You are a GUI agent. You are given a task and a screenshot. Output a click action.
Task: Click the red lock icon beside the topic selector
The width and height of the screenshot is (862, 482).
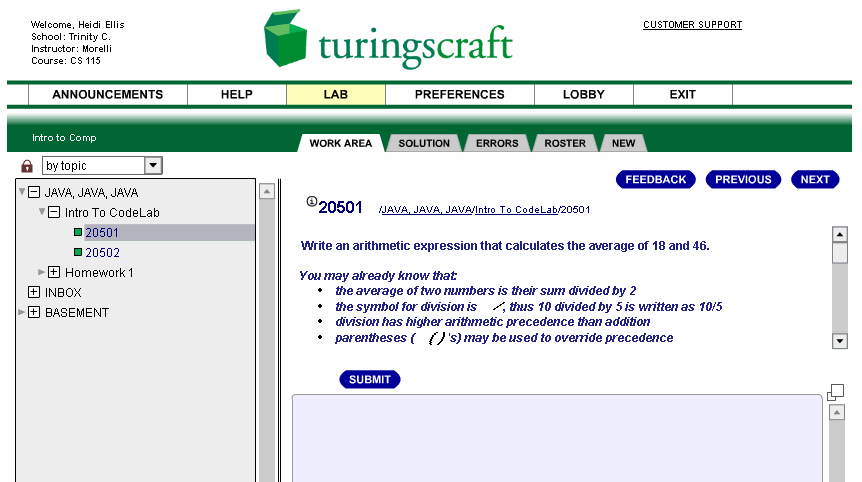pyautogui.click(x=27, y=166)
